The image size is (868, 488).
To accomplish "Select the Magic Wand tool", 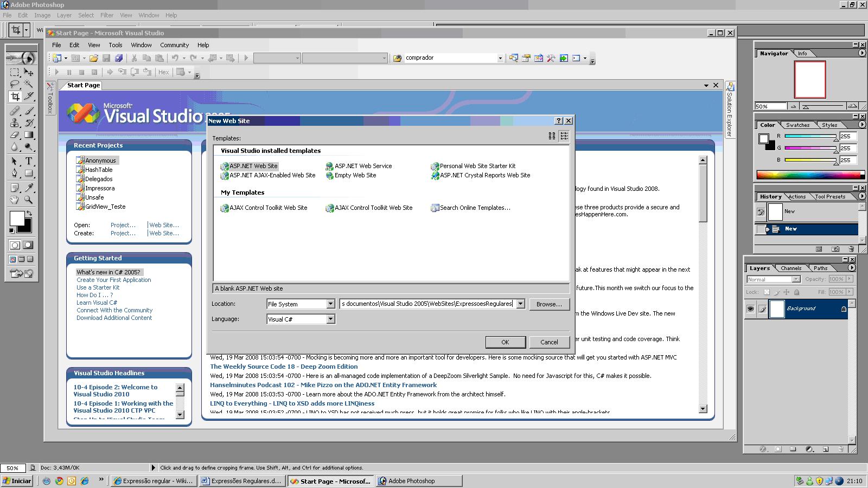I will (29, 84).
